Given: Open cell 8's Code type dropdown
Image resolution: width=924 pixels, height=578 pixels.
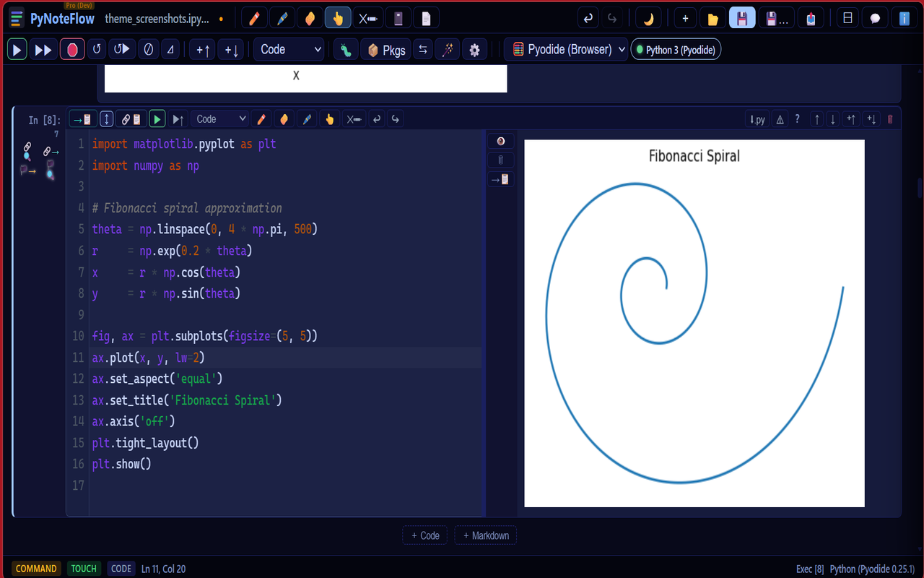Looking at the screenshot, I should (219, 119).
